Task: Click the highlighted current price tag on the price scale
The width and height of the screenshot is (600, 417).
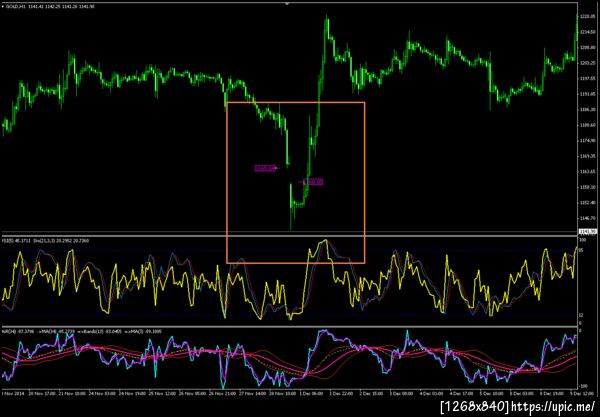Action: (588, 231)
